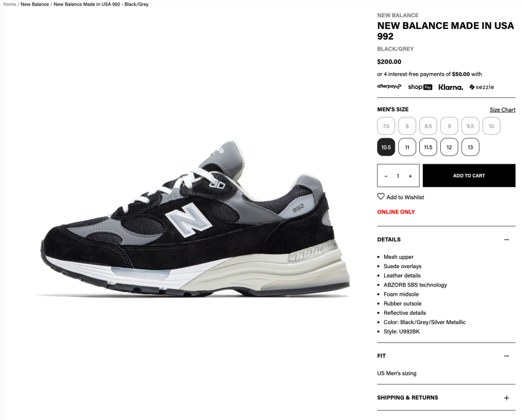Viewport: 522px width, 420px height.
Task: Open the Size Chart link
Action: (x=502, y=109)
